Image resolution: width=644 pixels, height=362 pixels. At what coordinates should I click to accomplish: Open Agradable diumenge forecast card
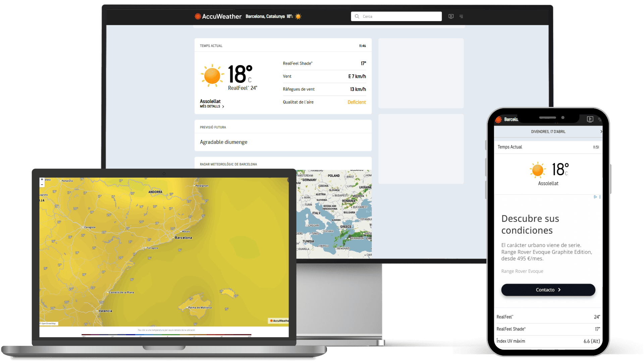(224, 142)
